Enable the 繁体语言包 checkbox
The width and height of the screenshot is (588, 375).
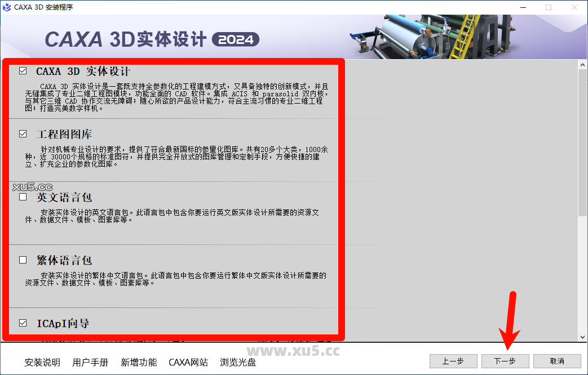point(23,260)
